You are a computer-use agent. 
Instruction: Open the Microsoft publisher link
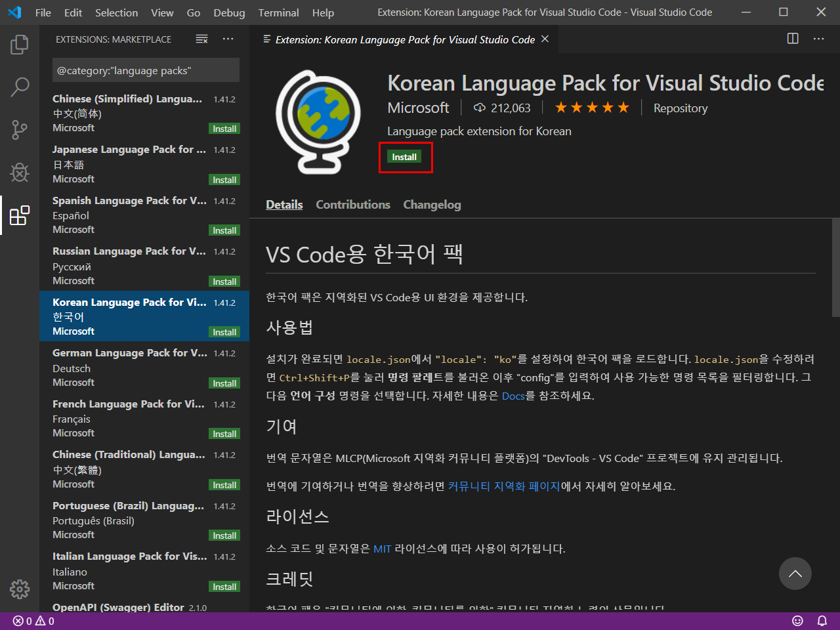(418, 108)
